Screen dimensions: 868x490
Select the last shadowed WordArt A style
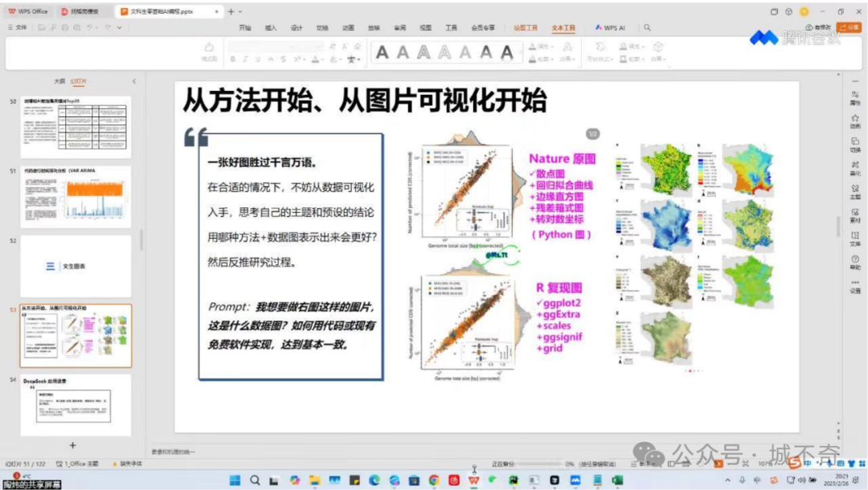(506, 52)
